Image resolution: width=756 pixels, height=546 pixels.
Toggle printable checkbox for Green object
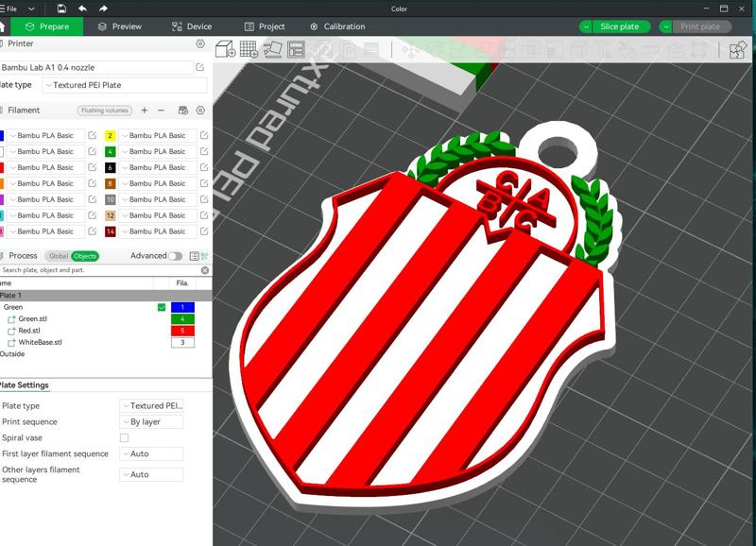(162, 307)
